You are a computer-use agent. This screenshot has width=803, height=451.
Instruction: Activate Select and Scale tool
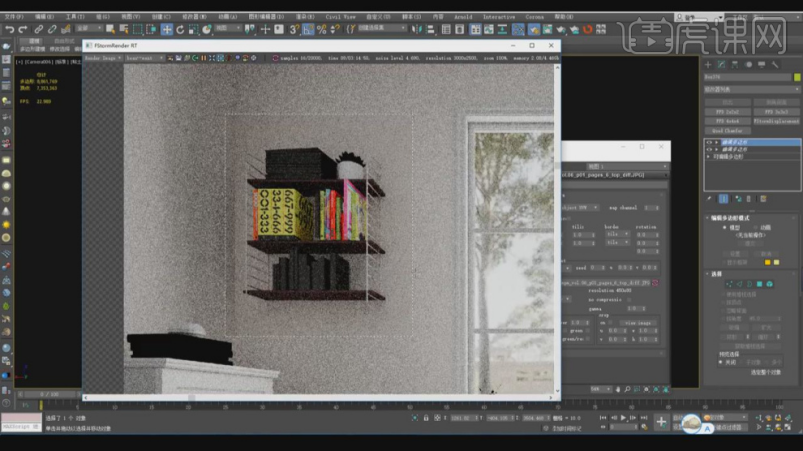click(194, 29)
